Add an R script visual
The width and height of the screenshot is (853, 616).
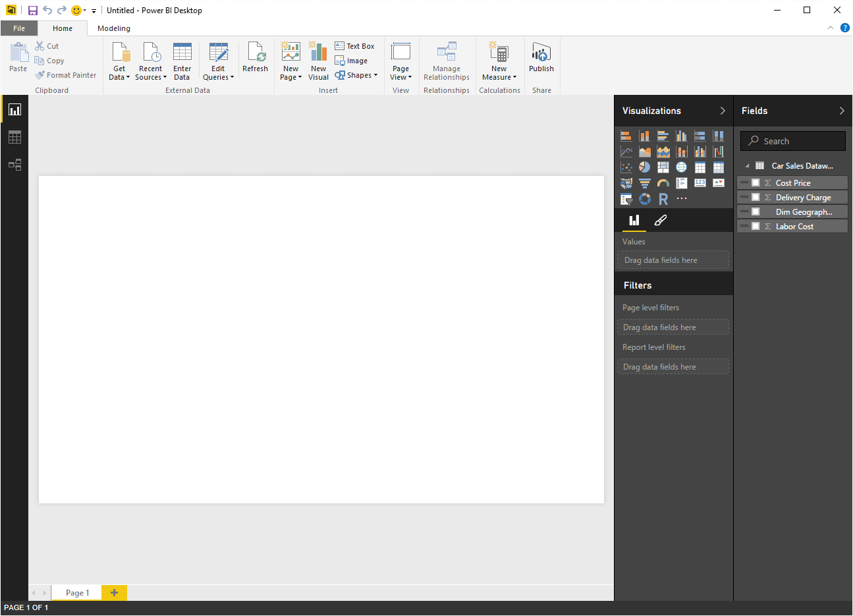663,199
